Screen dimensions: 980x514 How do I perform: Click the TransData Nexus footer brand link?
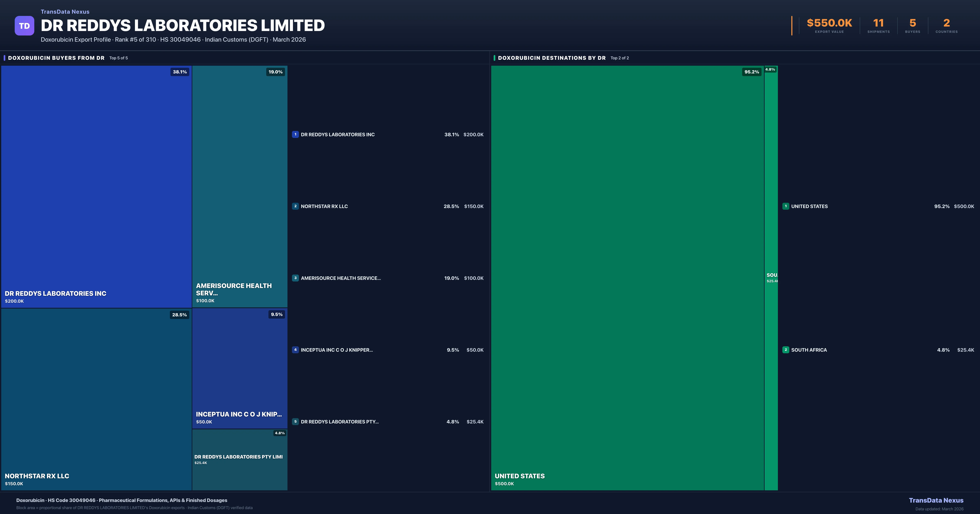[x=936, y=500]
